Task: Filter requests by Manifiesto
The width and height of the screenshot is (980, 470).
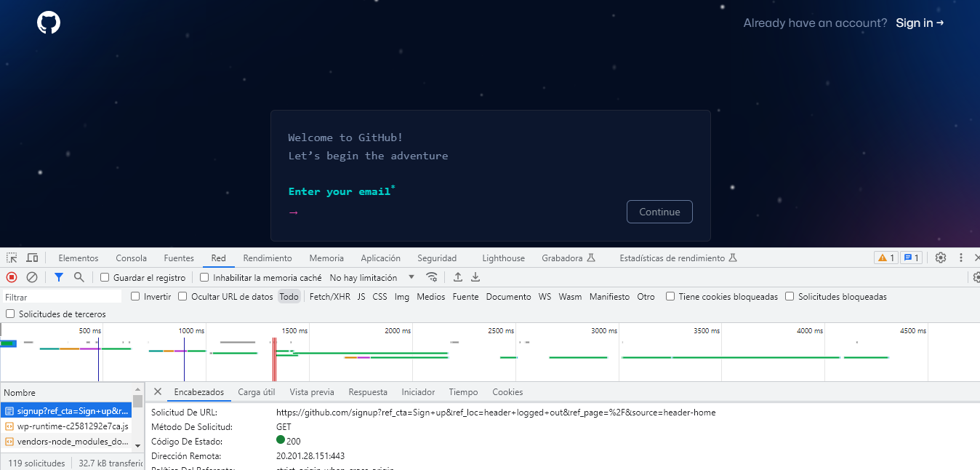Action: [609, 297]
